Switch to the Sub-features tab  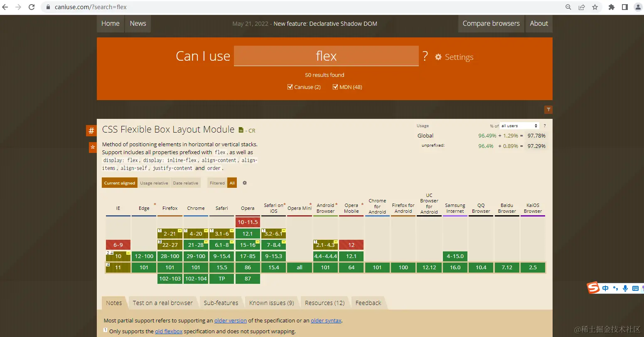click(221, 303)
